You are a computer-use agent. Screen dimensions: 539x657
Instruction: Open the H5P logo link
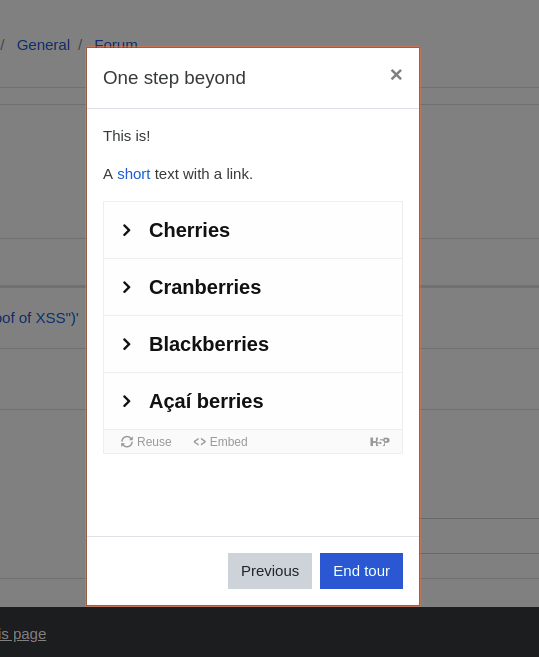[x=380, y=442]
